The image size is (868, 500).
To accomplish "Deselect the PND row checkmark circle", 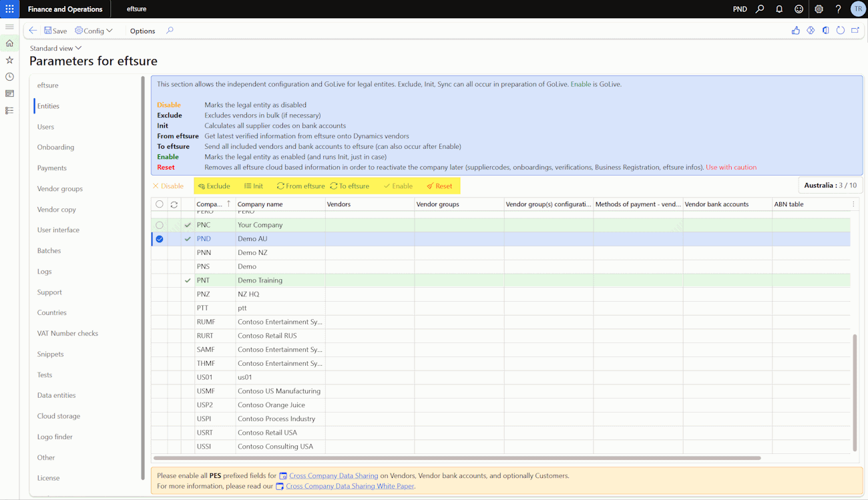I will point(160,239).
